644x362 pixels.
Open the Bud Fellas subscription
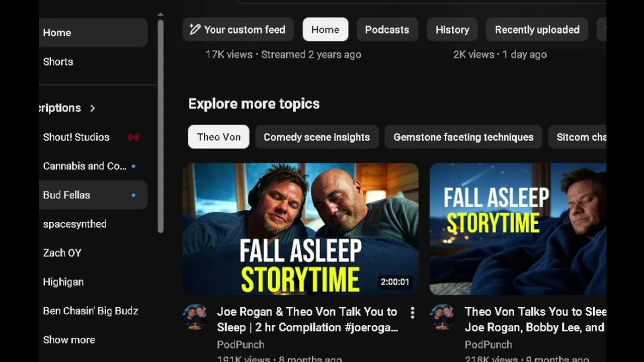point(93,195)
